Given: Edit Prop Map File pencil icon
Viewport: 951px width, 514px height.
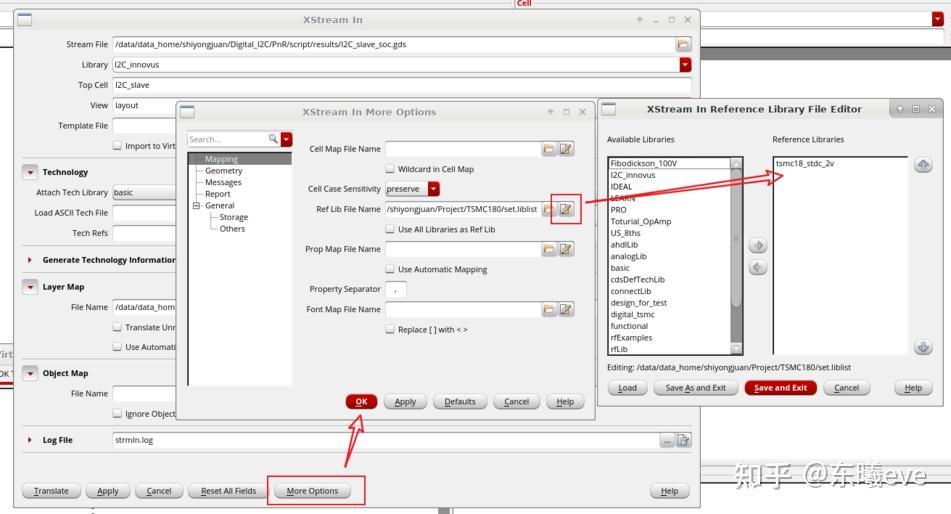Looking at the screenshot, I should click(x=566, y=249).
